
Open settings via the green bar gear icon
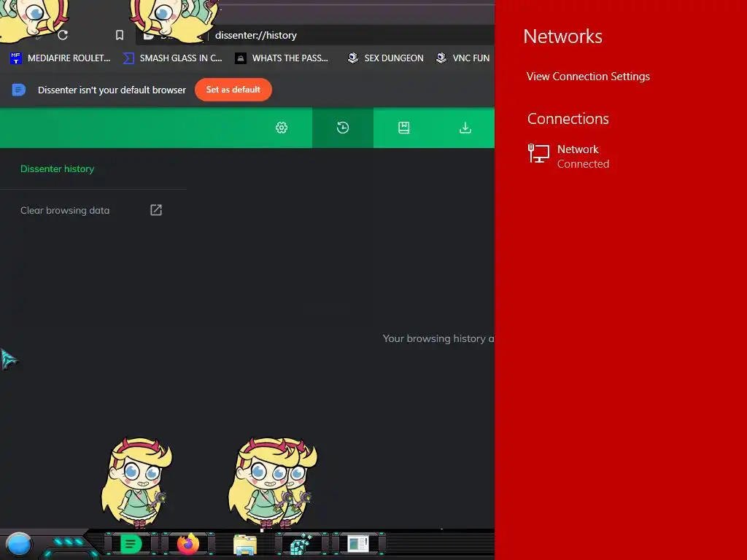click(x=282, y=128)
